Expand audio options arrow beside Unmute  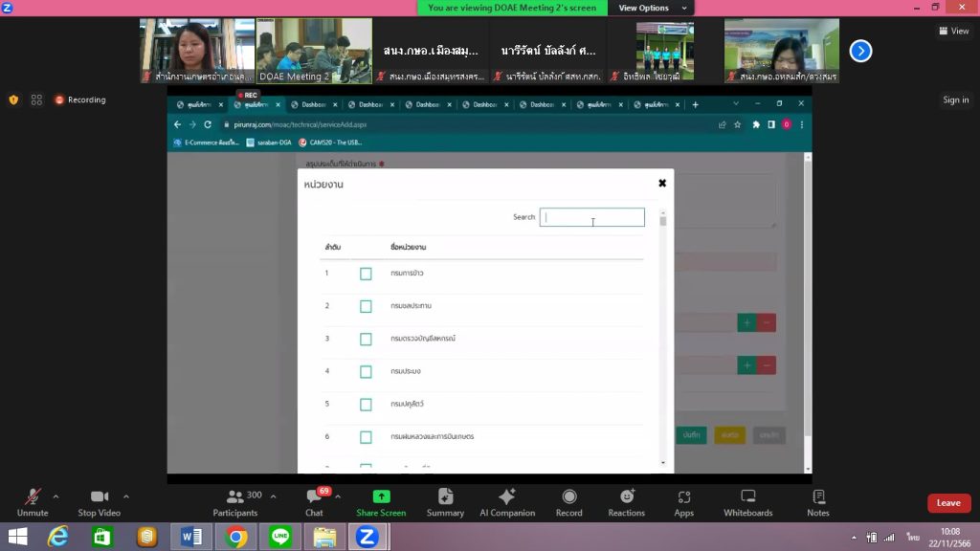tap(56, 496)
